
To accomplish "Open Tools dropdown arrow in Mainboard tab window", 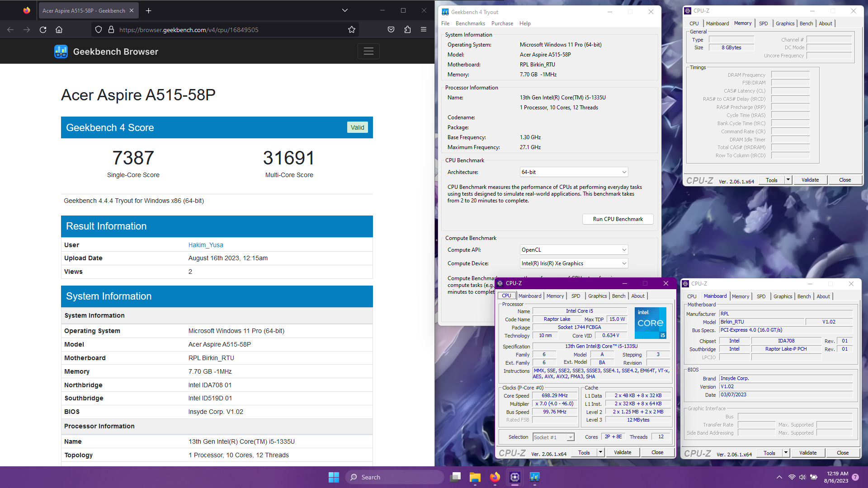I will pos(786,453).
